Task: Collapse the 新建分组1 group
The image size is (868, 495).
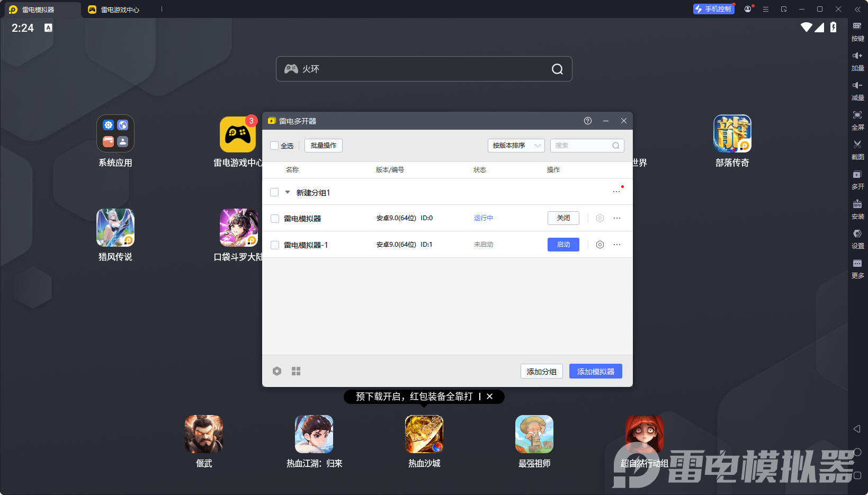Action: pos(287,192)
